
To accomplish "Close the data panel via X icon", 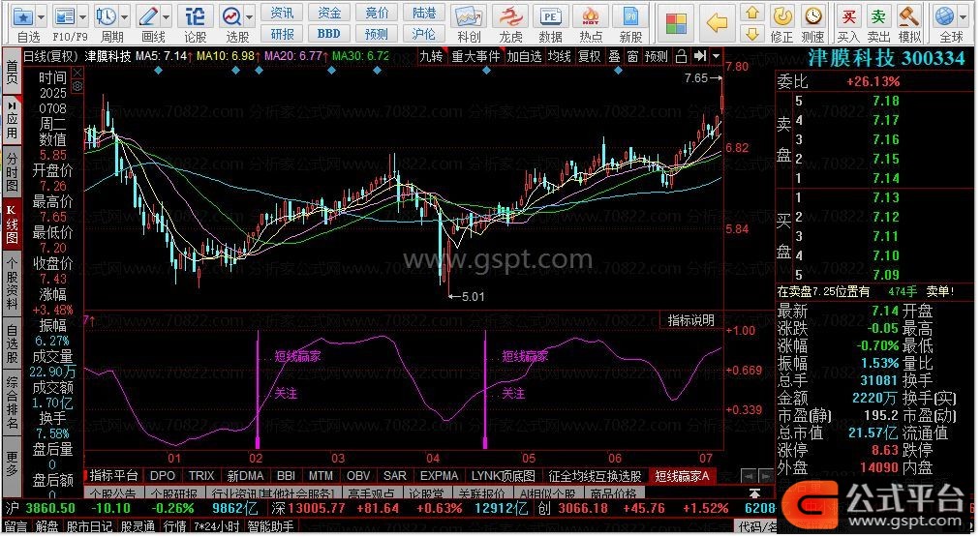I will [x=77, y=74].
